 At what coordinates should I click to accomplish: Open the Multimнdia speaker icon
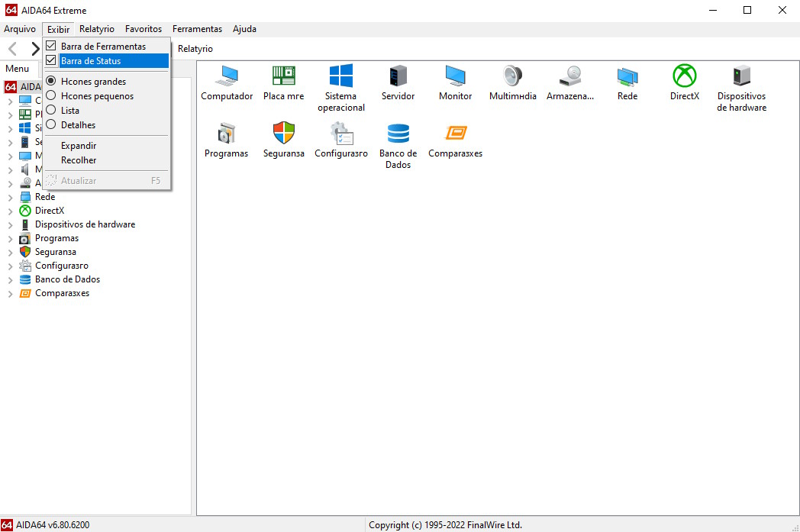tap(512, 76)
